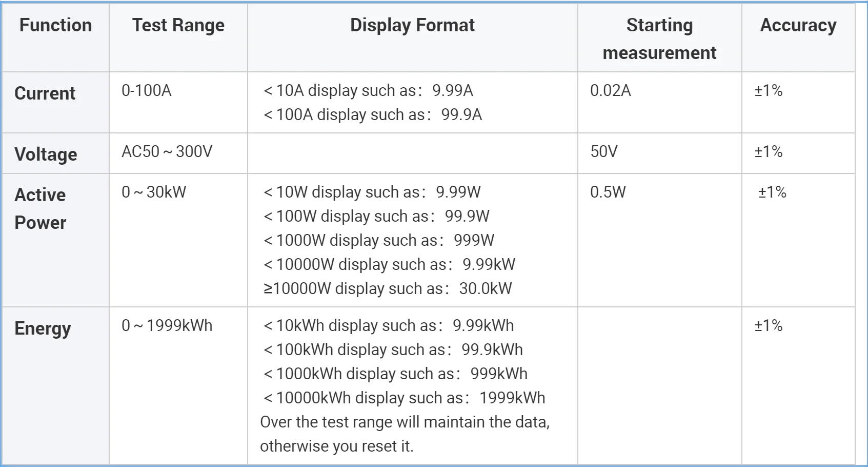Click the 1999kWh display example line
Screen dimensions: 868x467
click(404, 398)
